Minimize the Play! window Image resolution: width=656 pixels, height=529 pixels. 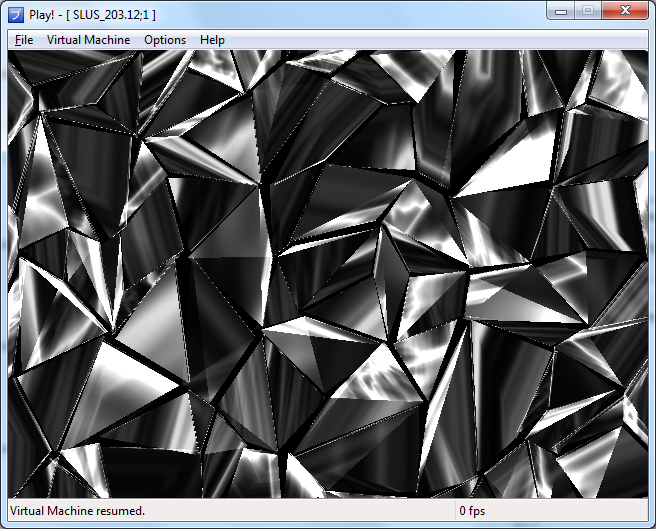[561, 10]
